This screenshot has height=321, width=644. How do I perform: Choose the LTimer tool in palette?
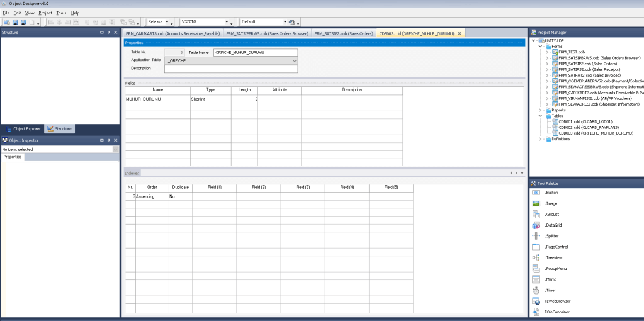(550, 290)
